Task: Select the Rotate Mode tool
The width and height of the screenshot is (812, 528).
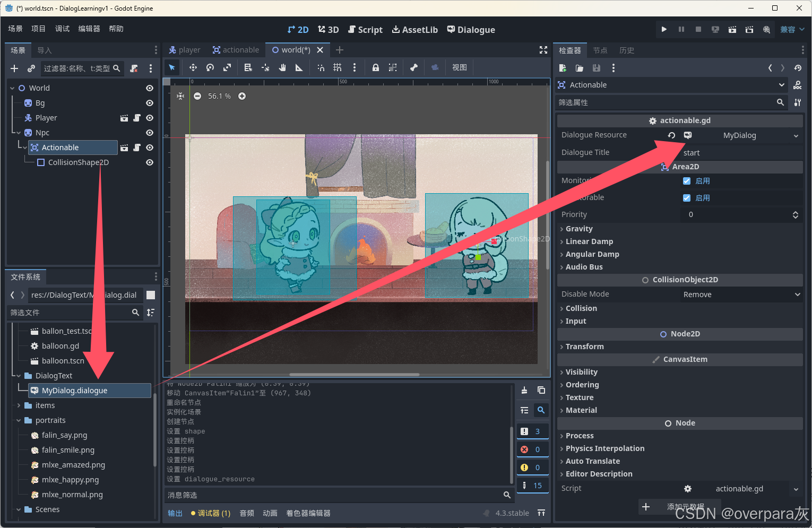Action: tap(210, 67)
